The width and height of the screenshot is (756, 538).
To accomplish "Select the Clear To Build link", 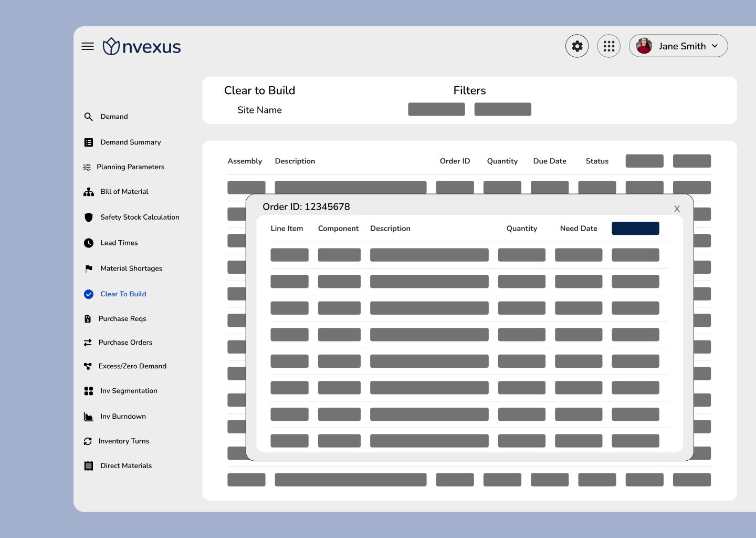I will pyautogui.click(x=123, y=294).
